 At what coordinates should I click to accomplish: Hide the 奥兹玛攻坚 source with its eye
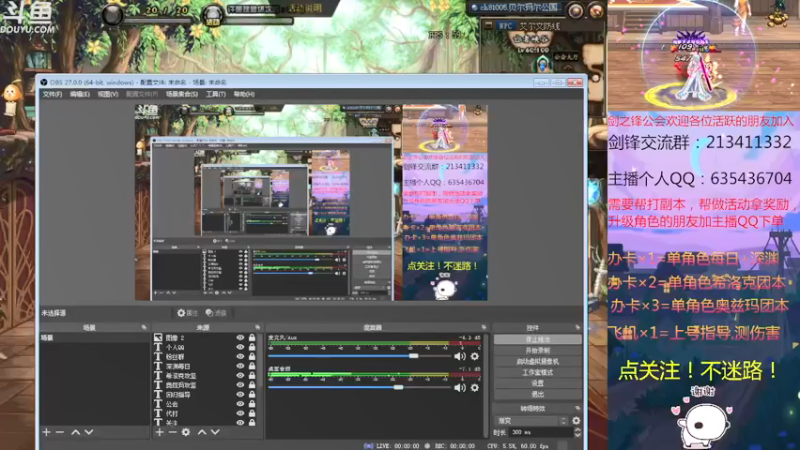pyautogui.click(x=240, y=385)
